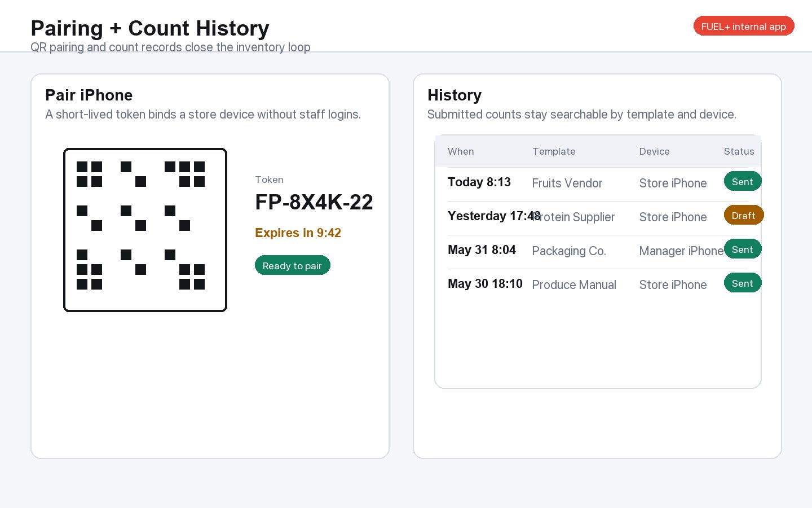This screenshot has width=812, height=508.
Task: Click the Manager iPhone device cell
Action: pyautogui.click(x=681, y=251)
